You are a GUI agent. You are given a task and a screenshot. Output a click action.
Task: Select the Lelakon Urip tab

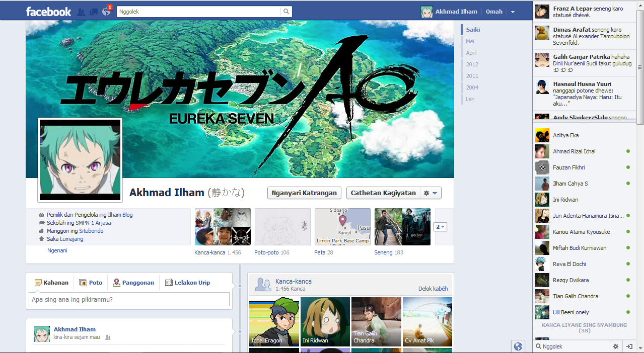pyautogui.click(x=187, y=283)
